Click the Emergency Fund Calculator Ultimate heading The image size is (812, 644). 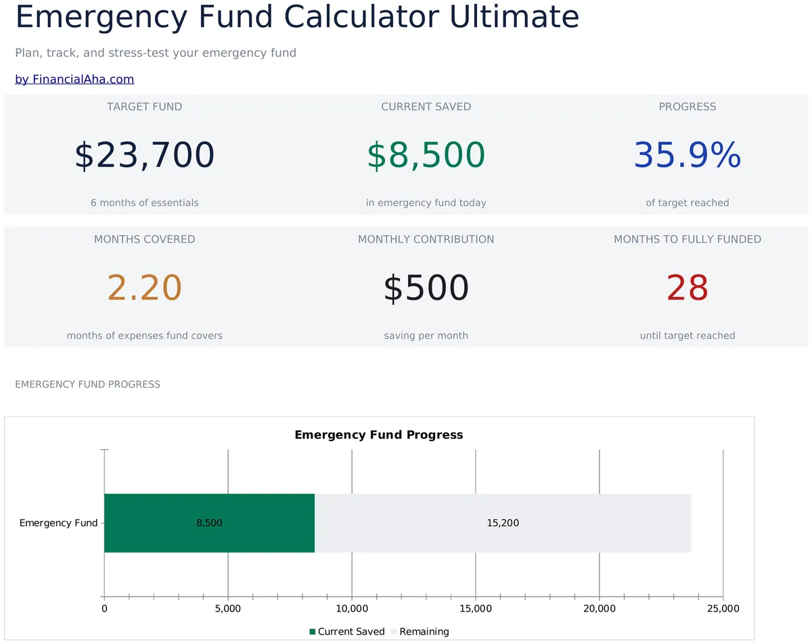[297, 16]
